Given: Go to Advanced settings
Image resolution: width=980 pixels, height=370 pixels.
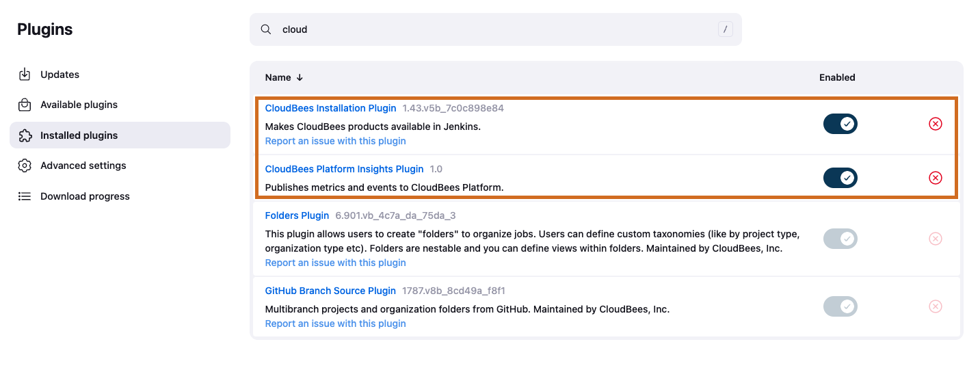Looking at the screenshot, I should click(120, 166).
